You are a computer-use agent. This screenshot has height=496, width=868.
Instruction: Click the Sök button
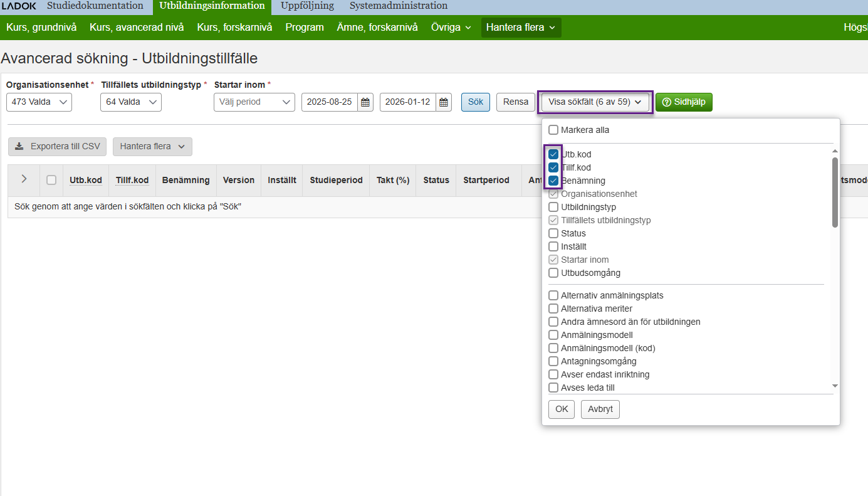tap(476, 102)
